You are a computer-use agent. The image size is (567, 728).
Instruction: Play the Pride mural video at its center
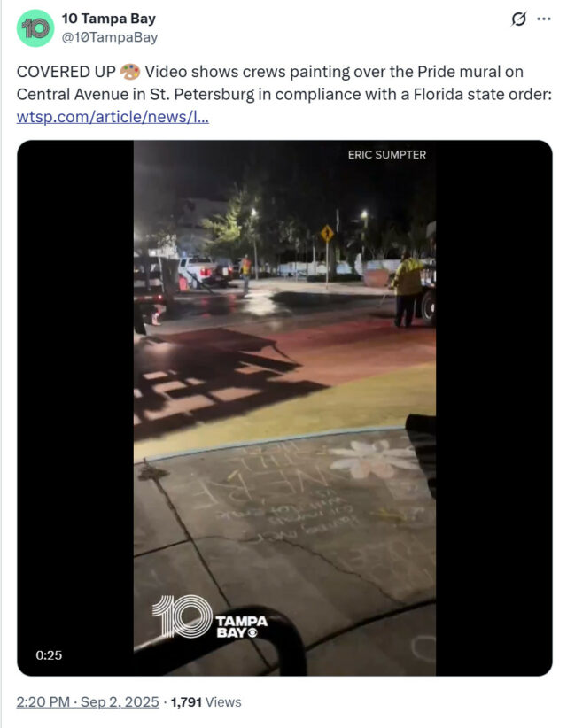click(284, 407)
